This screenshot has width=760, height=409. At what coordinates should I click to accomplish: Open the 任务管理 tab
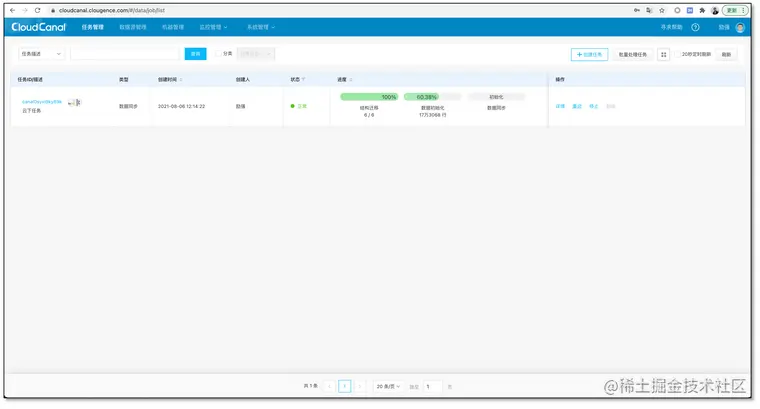(93, 27)
